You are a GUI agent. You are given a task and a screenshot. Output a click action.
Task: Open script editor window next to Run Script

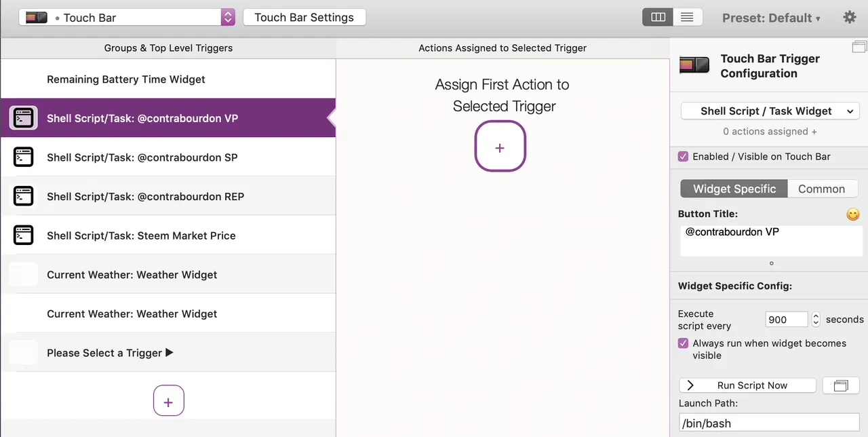tap(841, 385)
